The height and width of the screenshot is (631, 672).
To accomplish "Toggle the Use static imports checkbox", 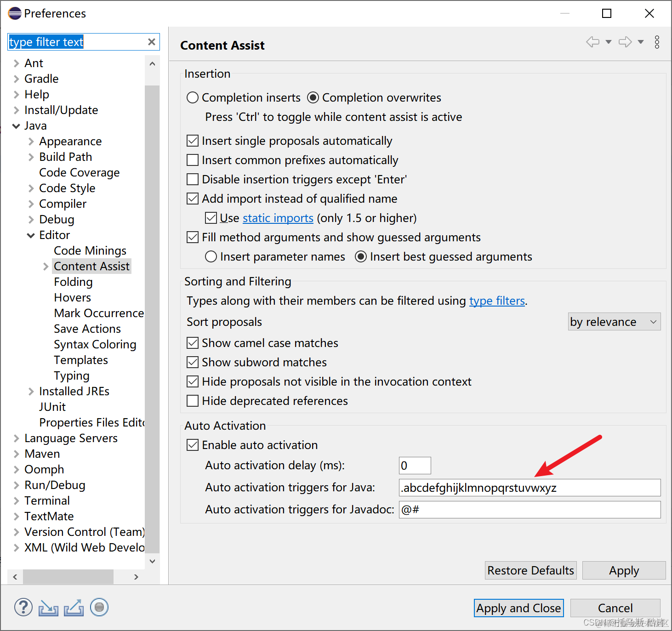I will tap(211, 218).
